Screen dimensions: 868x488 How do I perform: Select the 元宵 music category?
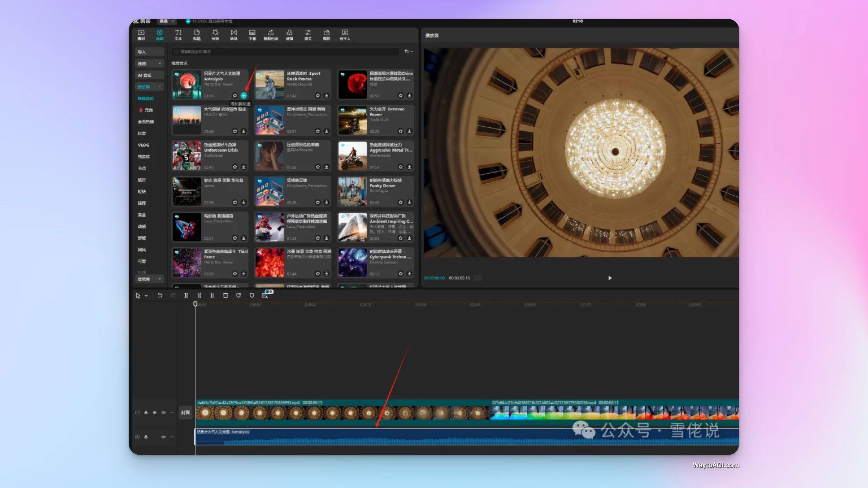point(146,110)
